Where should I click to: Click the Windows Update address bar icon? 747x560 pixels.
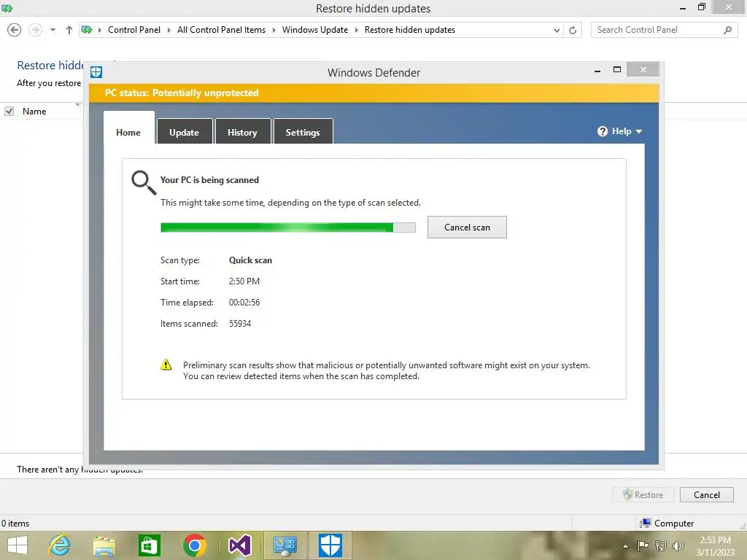click(87, 30)
